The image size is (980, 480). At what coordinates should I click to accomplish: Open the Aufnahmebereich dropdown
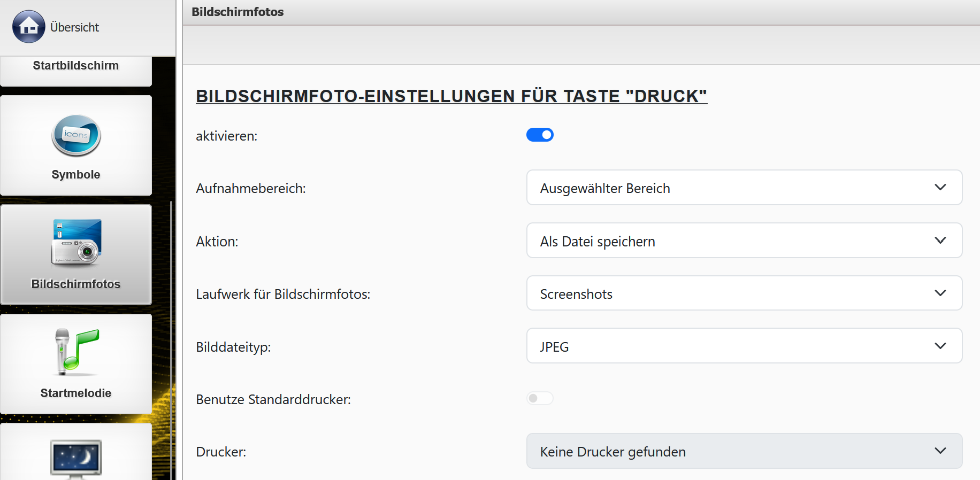coord(744,188)
